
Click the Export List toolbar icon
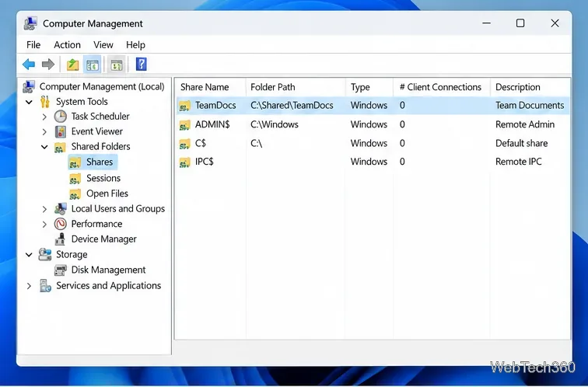tap(117, 64)
